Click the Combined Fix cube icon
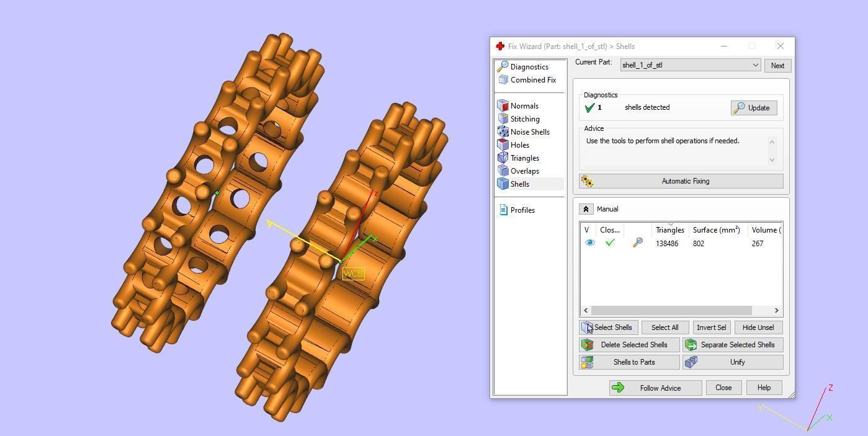Image resolution: width=868 pixels, height=436 pixels. coord(503,79)
